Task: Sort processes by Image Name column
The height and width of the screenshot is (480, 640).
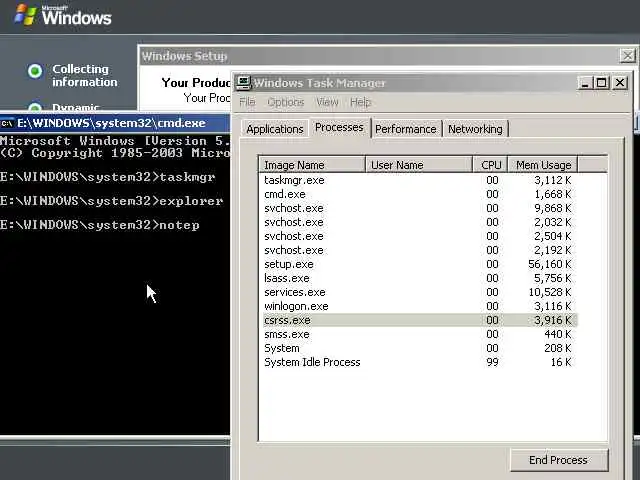Action: [312, 165]
